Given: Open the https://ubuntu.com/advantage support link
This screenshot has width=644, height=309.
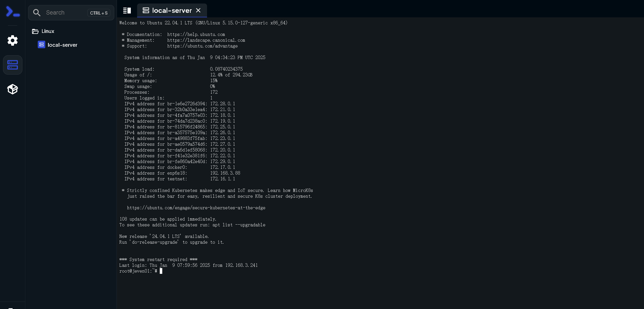Looking at the screenshot, I should click(202, 46).
